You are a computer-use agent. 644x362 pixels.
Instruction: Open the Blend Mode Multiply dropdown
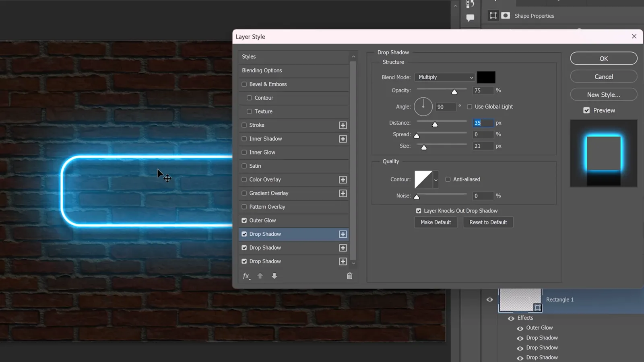tap(445, 77)
